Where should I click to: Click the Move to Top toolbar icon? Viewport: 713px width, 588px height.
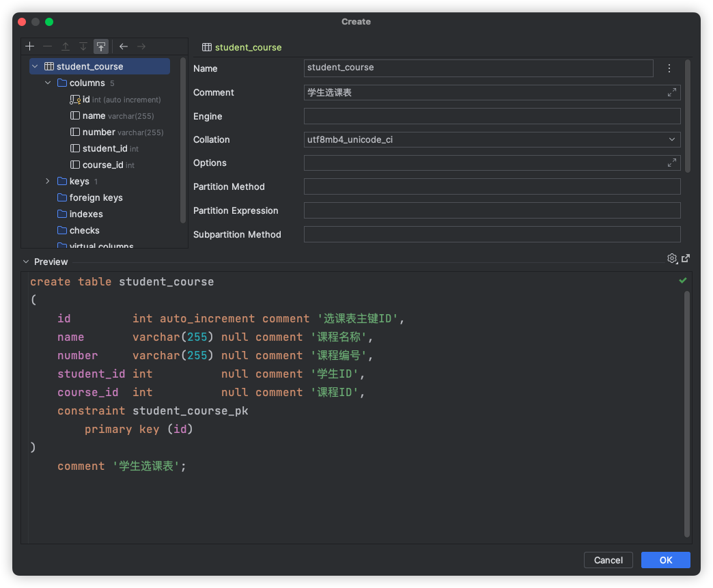(101, 46)
